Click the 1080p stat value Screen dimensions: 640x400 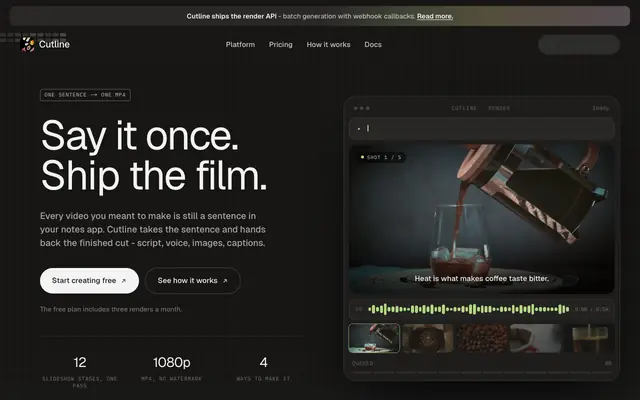coord(171,362)
